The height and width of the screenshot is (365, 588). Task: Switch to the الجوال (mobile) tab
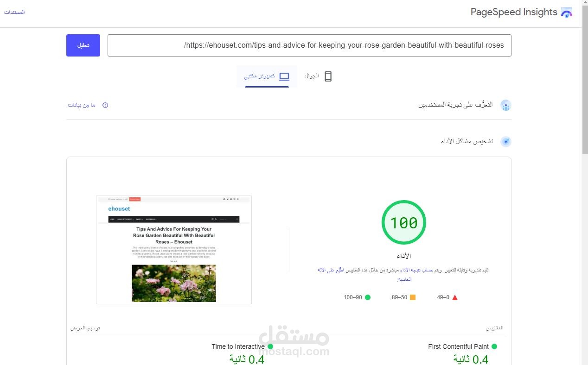click(318, 76)
